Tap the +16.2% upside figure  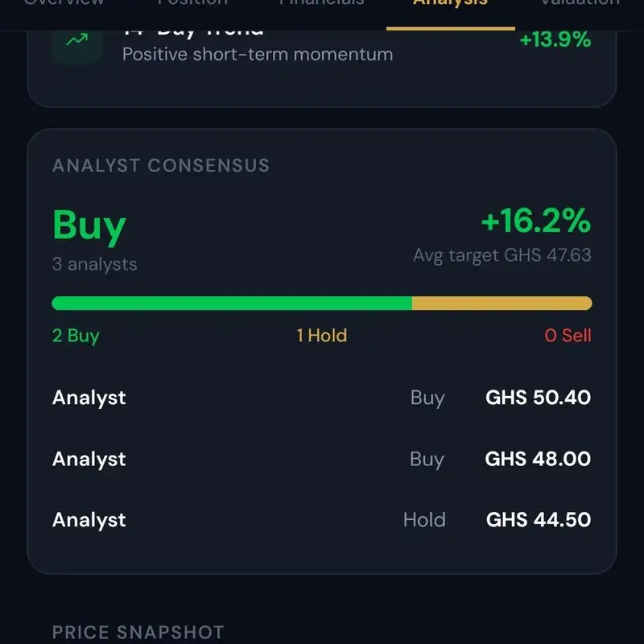point(536,221)
